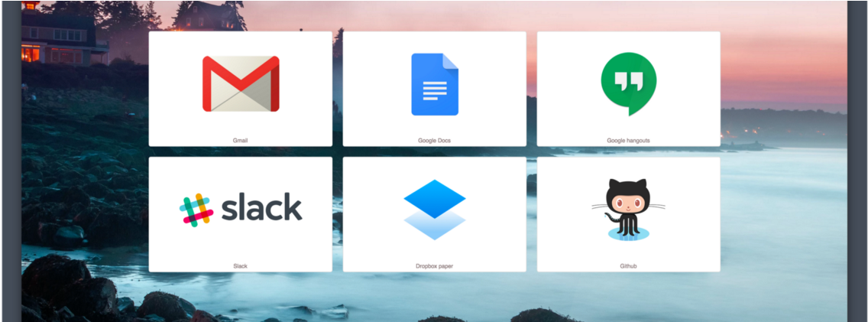Image resolution: width=868 pixels, height=322 pixels.
Task: Click the "Github" caption text
Action: (628, 266)
